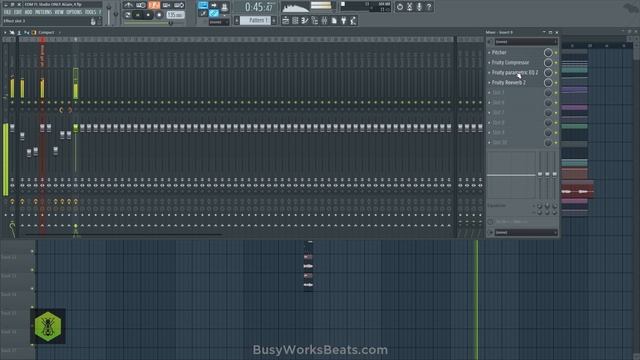Open the FILE menu
640x360 pixels.
(x=7, y=12)
